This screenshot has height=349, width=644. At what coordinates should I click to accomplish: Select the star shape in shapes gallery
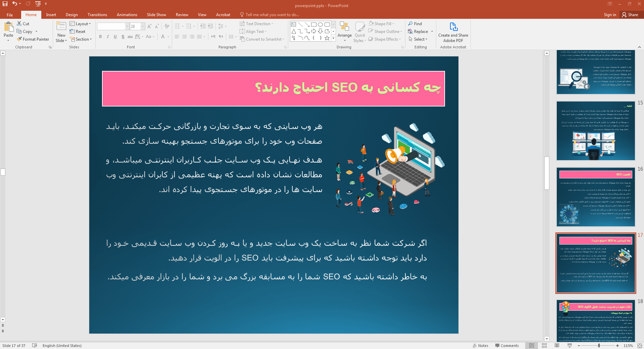[327, 38]
